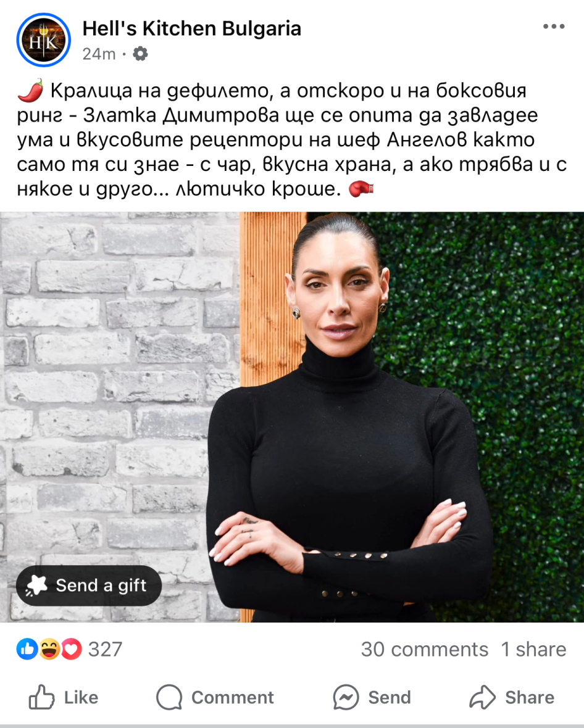Click the stars icon on Send a gift

(x=36, y=585)
